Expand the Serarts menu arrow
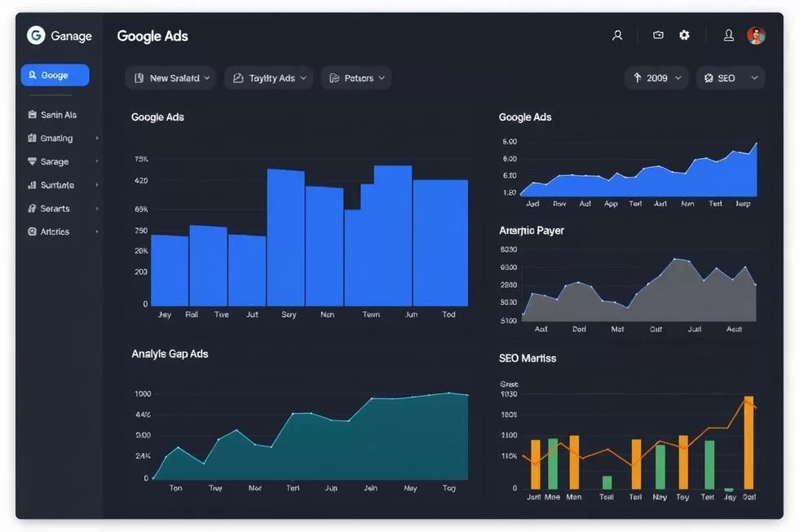799x532 pixels. coord(97,209)
